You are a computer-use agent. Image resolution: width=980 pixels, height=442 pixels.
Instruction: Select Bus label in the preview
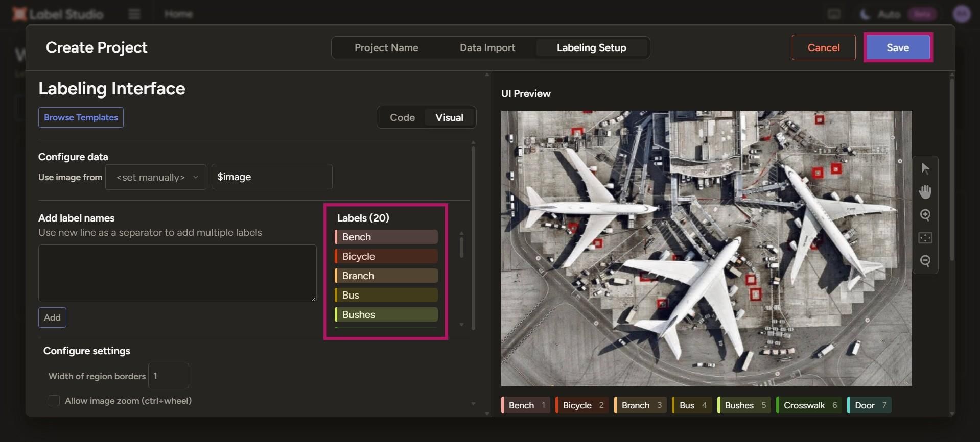(692, 405)
